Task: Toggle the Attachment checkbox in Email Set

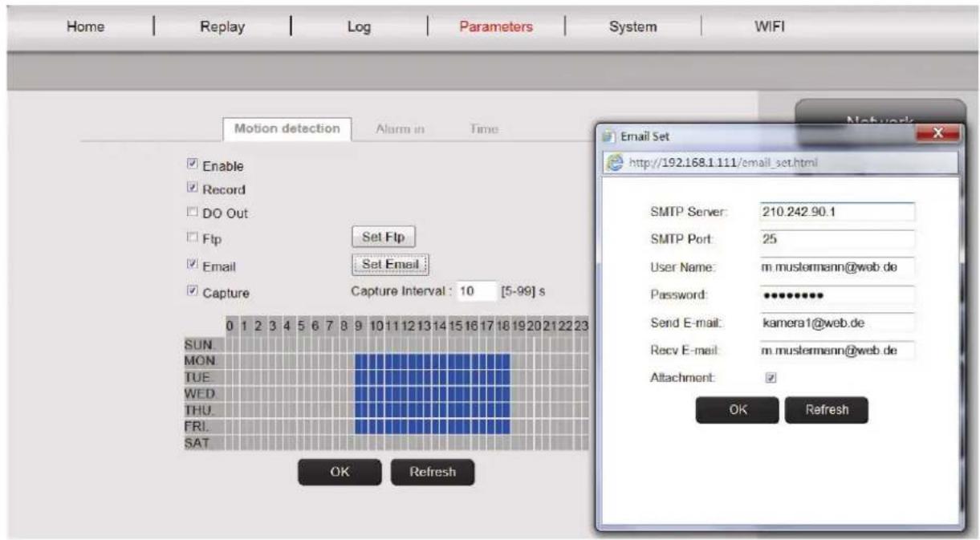Action: [767, 376]
